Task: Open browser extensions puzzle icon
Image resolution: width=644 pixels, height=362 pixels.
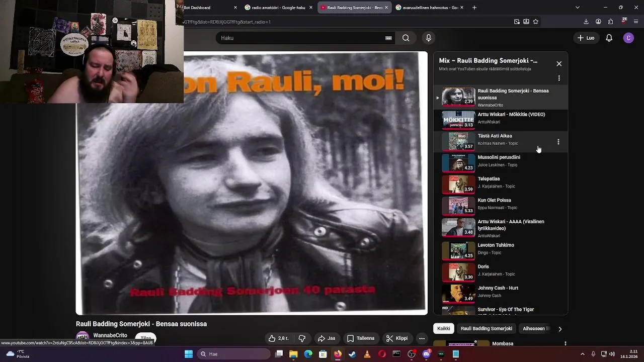Action: click(610, 22)
